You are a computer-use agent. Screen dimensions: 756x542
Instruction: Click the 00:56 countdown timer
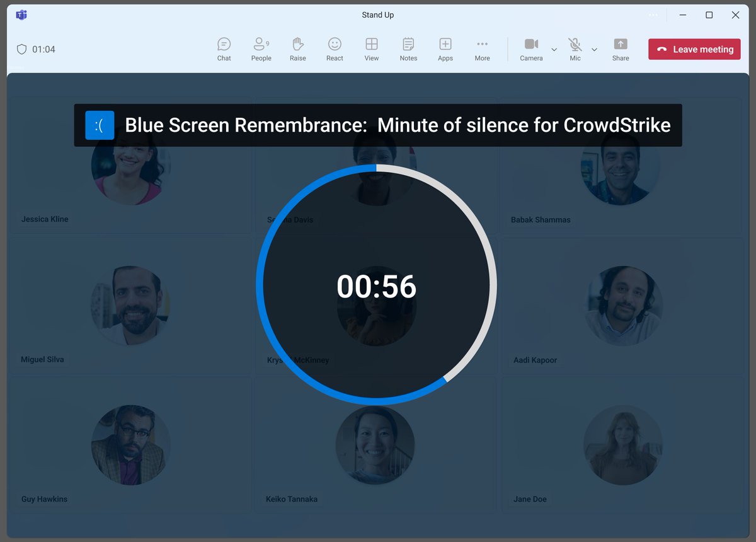376,287
